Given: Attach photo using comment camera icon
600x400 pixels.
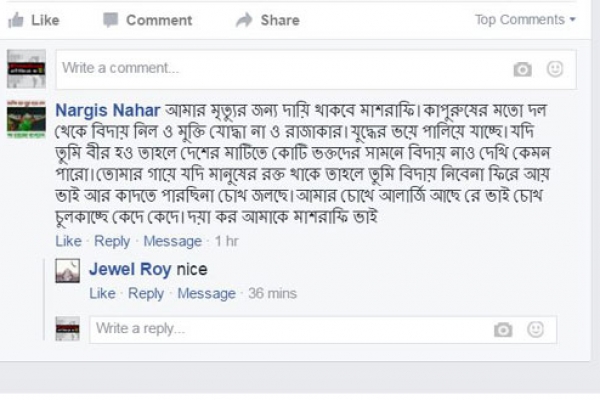Looking at the screenshot, I should click(522, 69).
